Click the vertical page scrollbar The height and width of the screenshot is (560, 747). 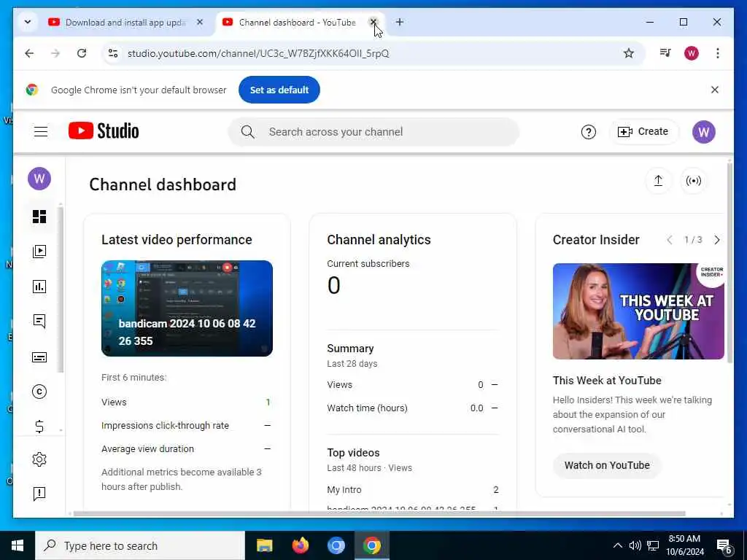(x=729, y=262)
